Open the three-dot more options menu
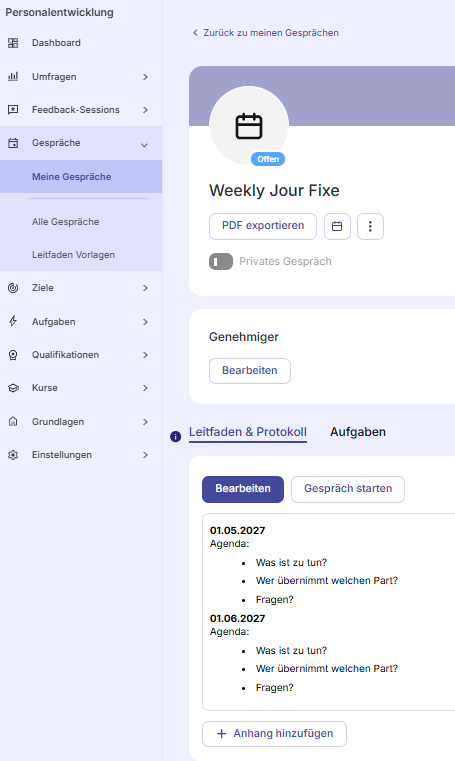The width and height of the screenshot is (455, 761). click(x=370, y=226)
